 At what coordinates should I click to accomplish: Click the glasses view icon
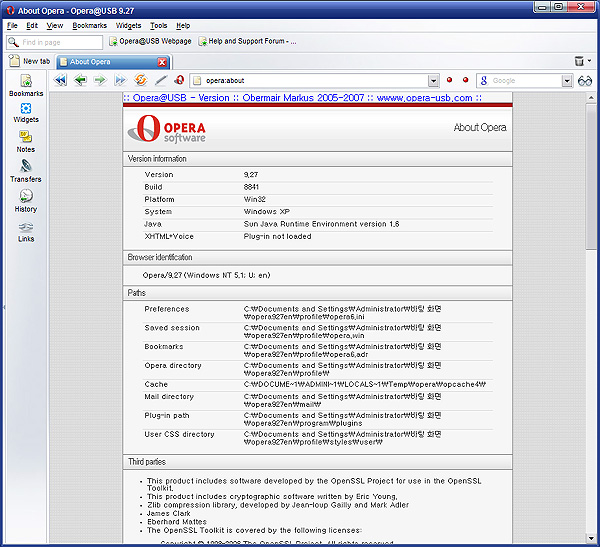[585, 81]
